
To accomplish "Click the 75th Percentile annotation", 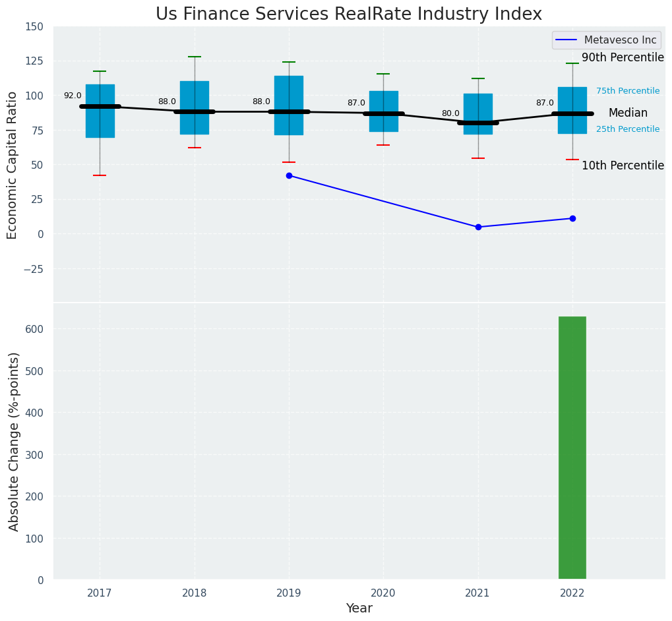I will (627, 91).
